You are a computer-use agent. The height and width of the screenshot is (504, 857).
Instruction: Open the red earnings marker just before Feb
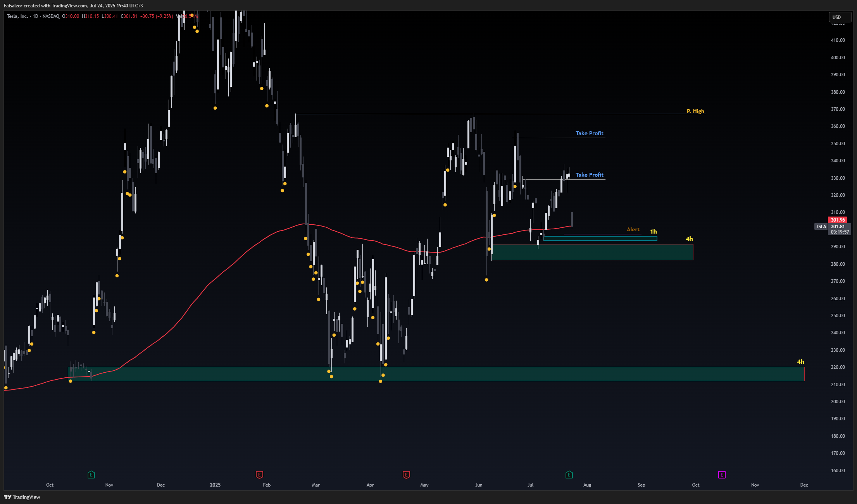click(259, 475)
